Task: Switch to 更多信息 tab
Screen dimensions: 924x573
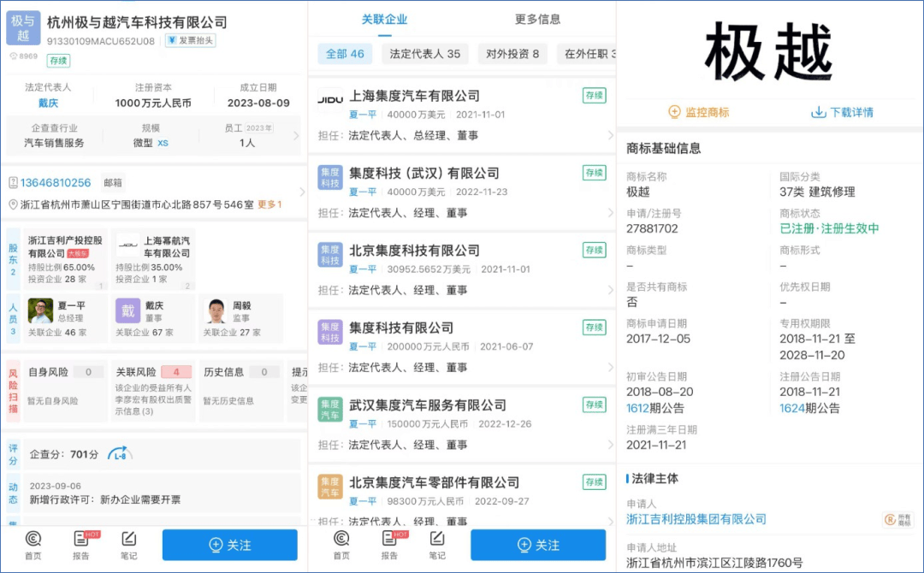Action: [x=537, y=20]
